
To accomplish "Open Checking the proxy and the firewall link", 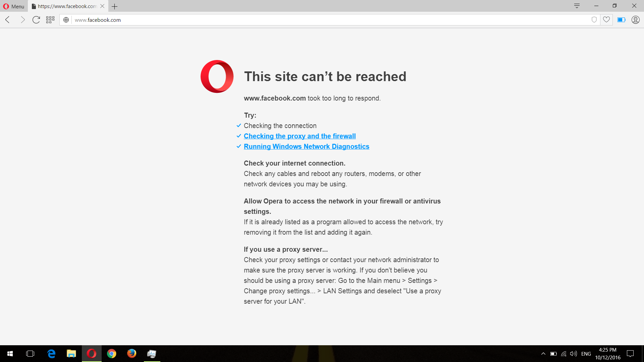I will pyautogui.click(x=300, y=136).
